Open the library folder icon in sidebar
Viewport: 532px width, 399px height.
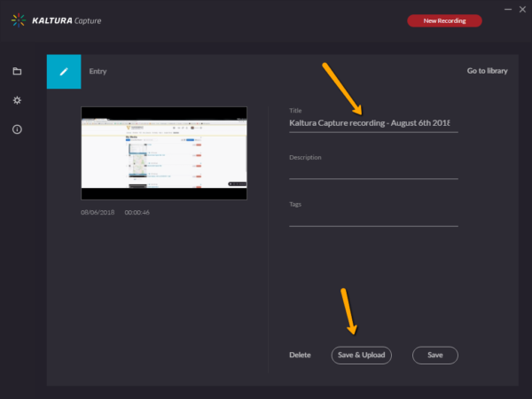(17, 71)
